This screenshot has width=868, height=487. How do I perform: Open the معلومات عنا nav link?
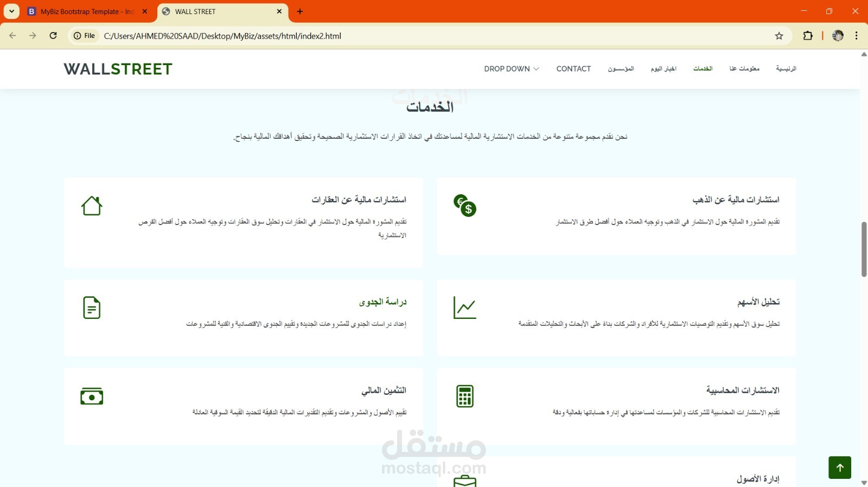[744, 69]
